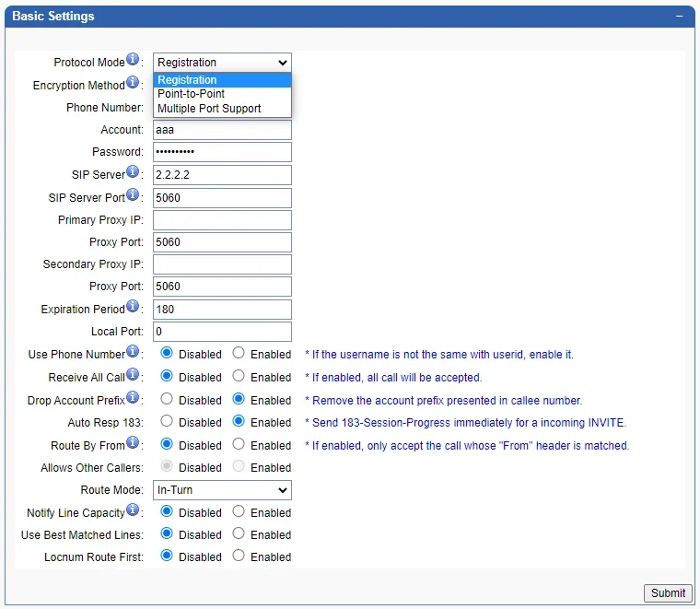Image resolution: width=700 pixels, height=609 pixels.
Task: Click info icon next to Route By From
Action: tap(133, 442)
